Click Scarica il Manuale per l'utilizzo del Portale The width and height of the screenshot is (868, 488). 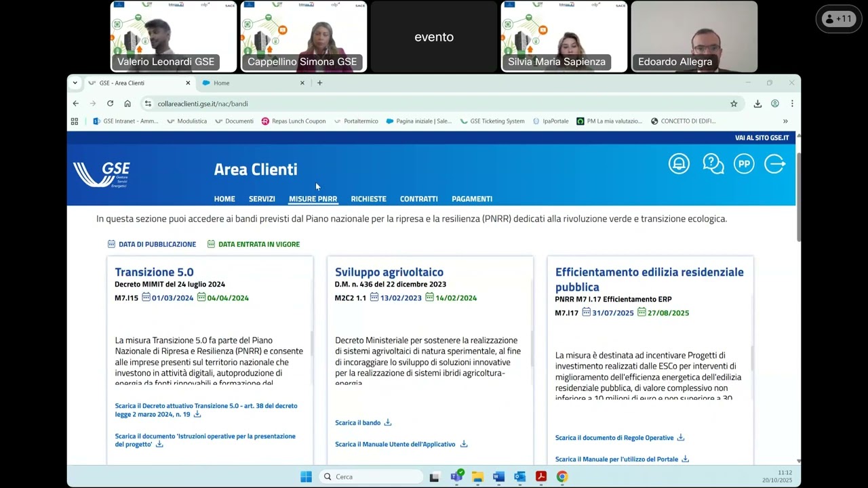[616, 459]
